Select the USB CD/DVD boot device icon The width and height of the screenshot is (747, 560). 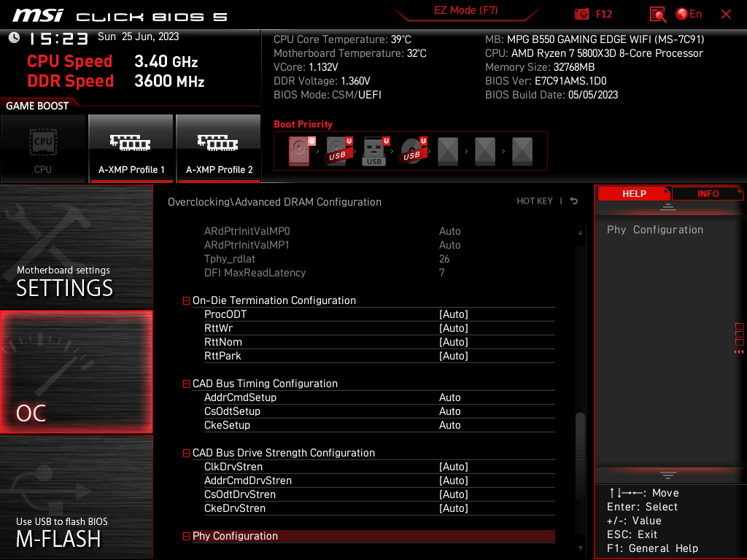coord(411,152)
